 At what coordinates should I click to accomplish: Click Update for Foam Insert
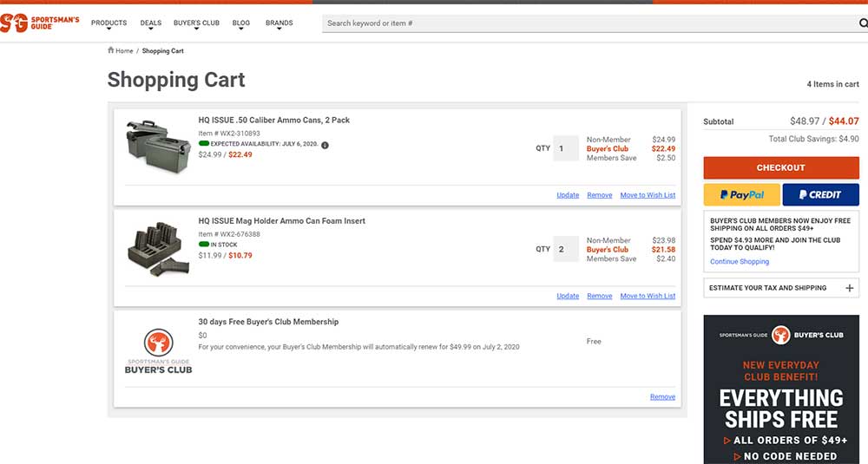(x=568, y=296)
